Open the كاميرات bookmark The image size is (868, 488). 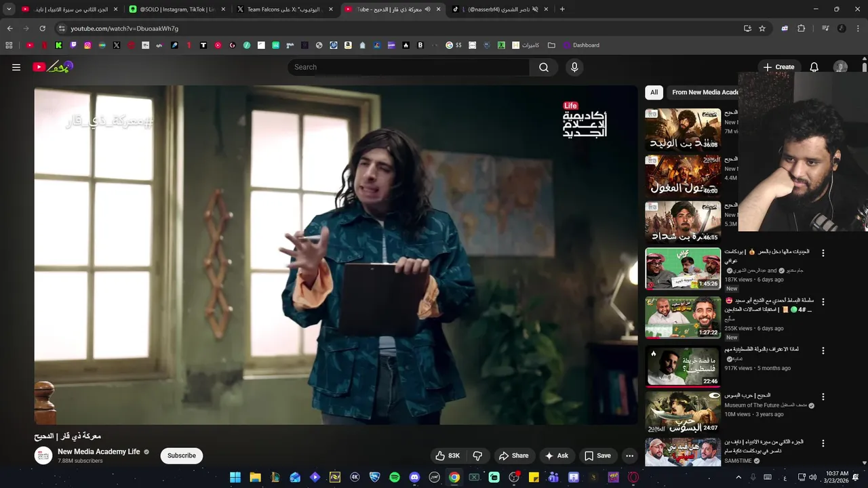click(x=526, y=45)
